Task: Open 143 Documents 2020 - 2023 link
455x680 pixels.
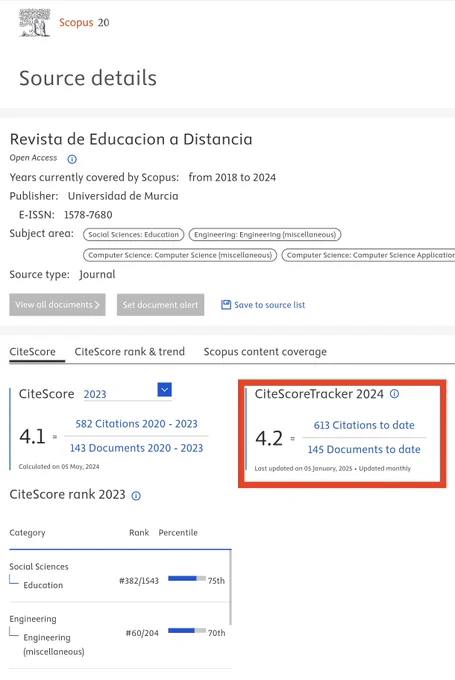Action: pos(136,448)
